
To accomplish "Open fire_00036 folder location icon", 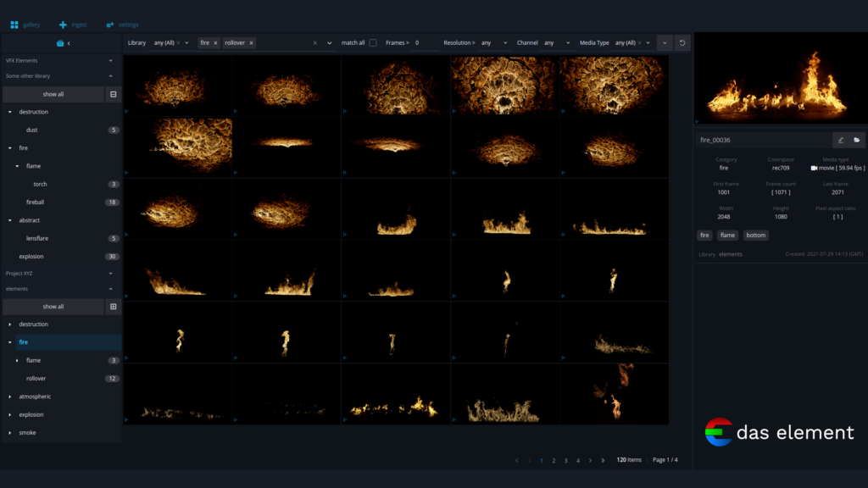I will 856,141.
